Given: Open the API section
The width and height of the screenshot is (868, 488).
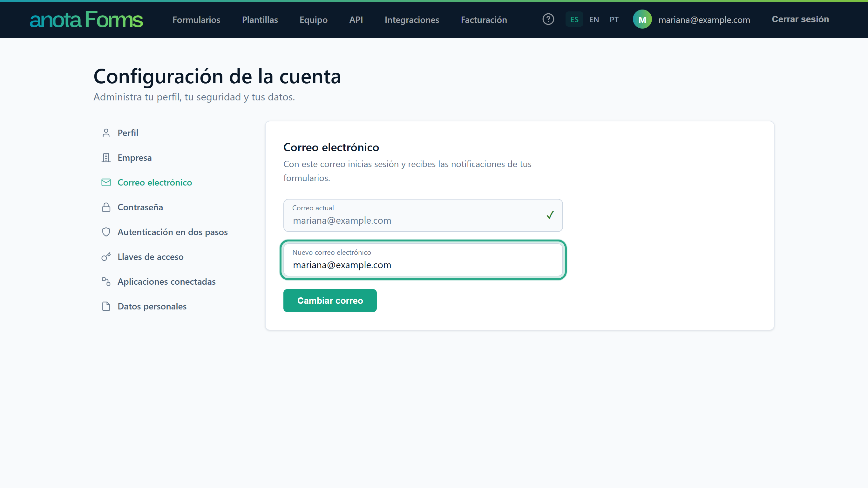Looking at the screenshot, I should pos(356,20).
